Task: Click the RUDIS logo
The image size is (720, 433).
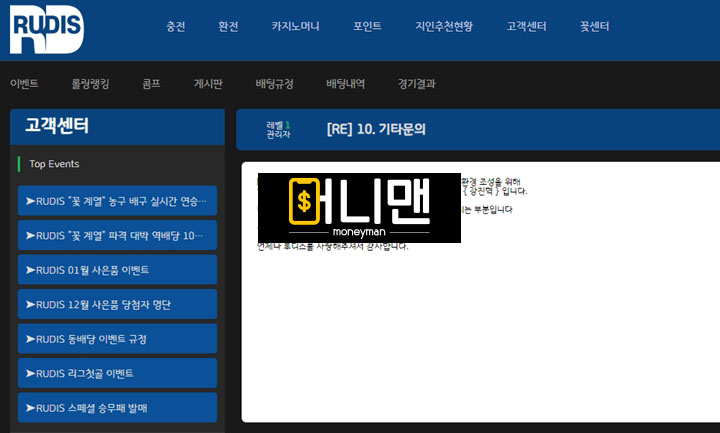Action: [47, 29]
